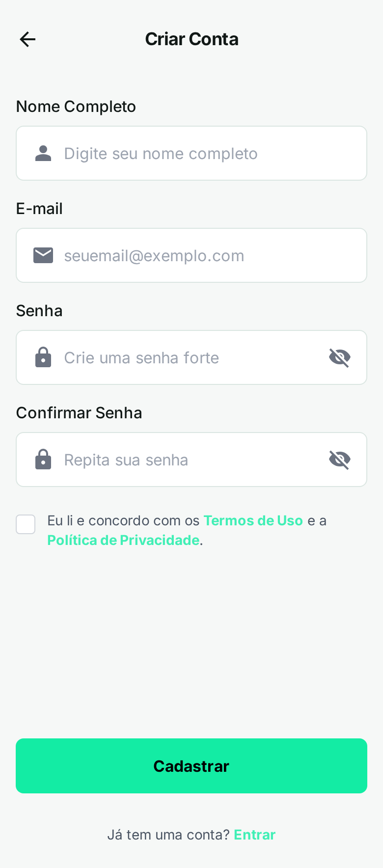
Task: Click the Nome Completo label
Action: [x=76, y=107]
